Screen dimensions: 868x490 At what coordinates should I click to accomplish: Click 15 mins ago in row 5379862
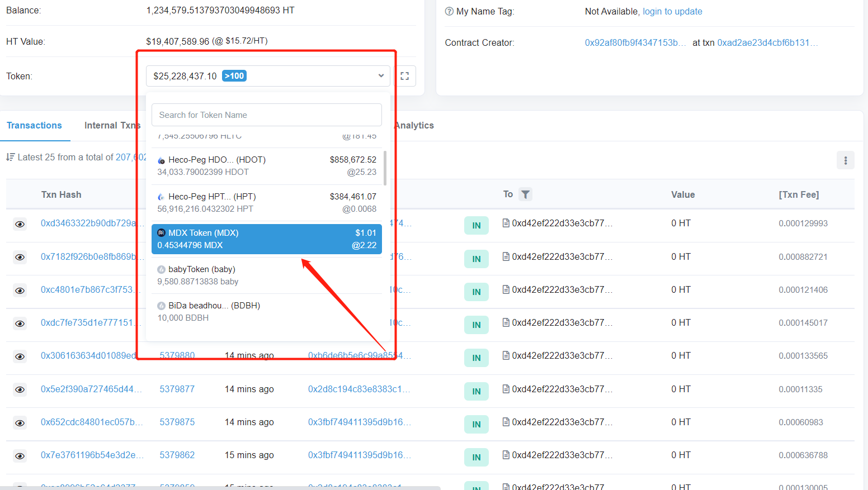pos(249,455)
